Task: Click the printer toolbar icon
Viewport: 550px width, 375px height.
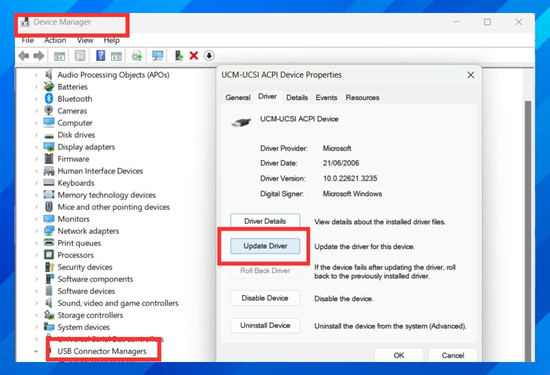Action: coord(136,55)
